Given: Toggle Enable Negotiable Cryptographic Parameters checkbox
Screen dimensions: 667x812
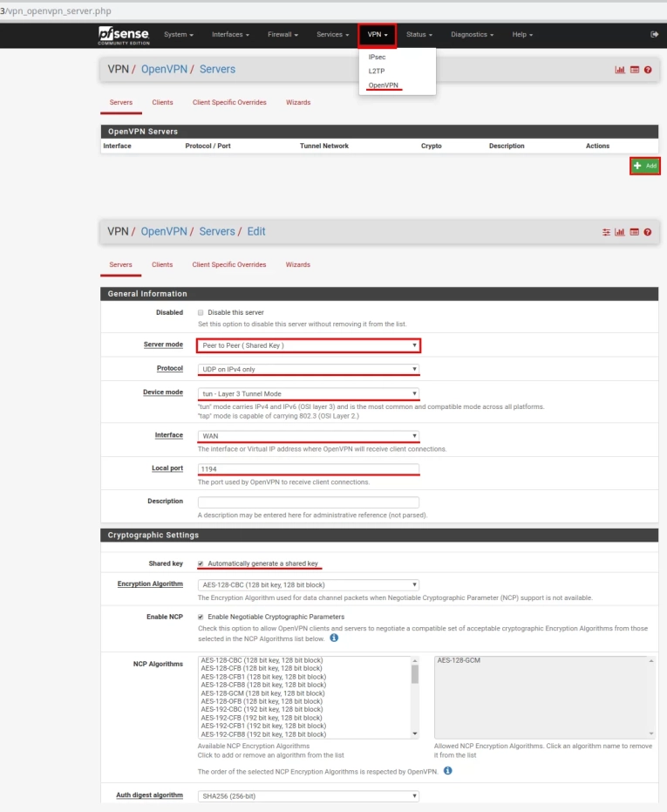Looking at the screenshot, I should (x=201, y=617).
